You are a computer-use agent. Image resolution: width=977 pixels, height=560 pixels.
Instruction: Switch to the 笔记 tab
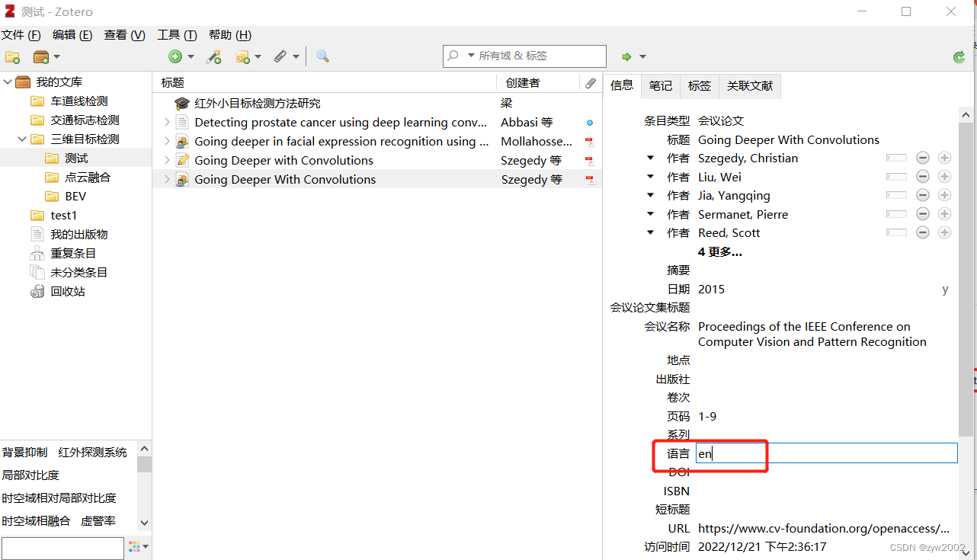point(661,86)
